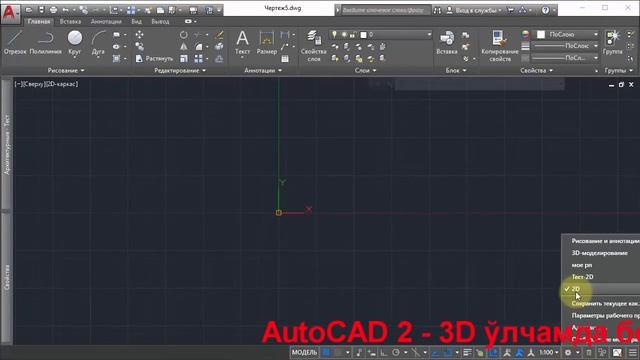Screen dimensions: 640x360
Task: Click the Группа group icon
Action: (x=613, y=42)
